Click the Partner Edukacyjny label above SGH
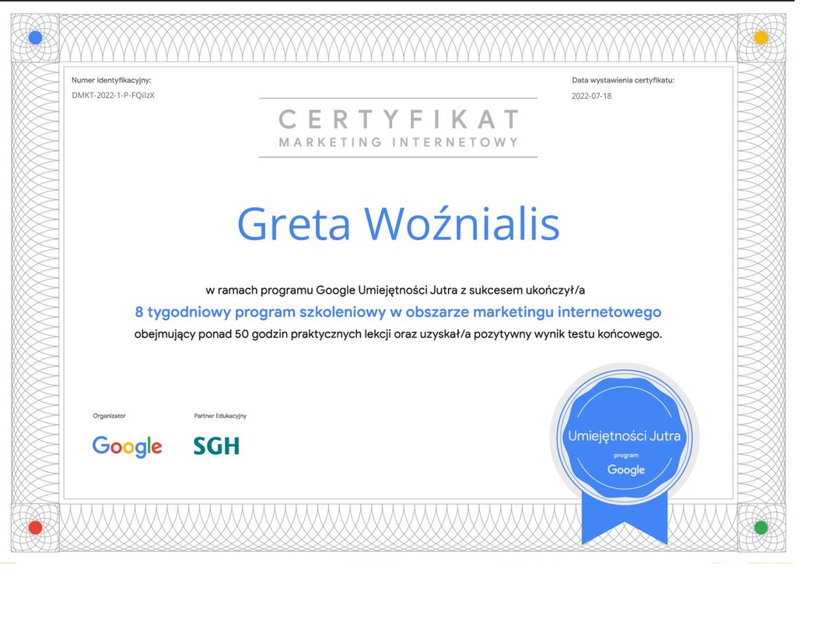Viewport: 840px width, 618px height. [x=220, y=416]
